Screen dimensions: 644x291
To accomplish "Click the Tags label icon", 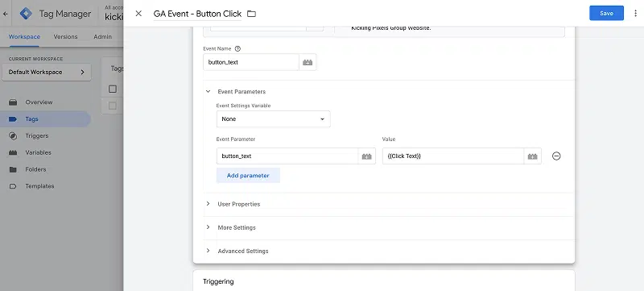I will pyautogui.click(x=13, y=118).
